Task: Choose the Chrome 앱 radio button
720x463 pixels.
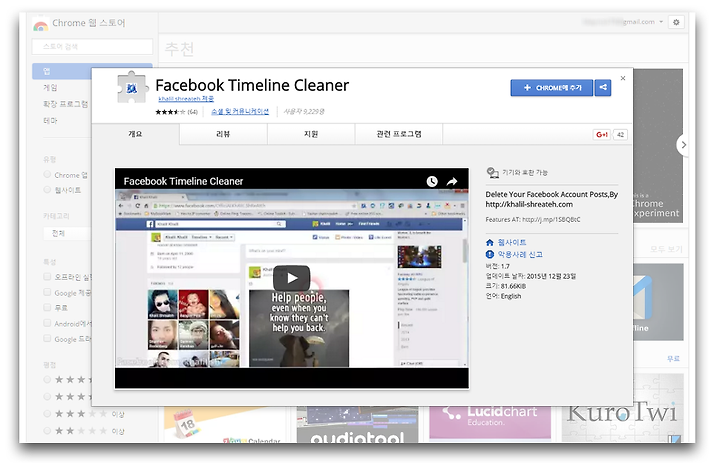Action: pos(47,175)
